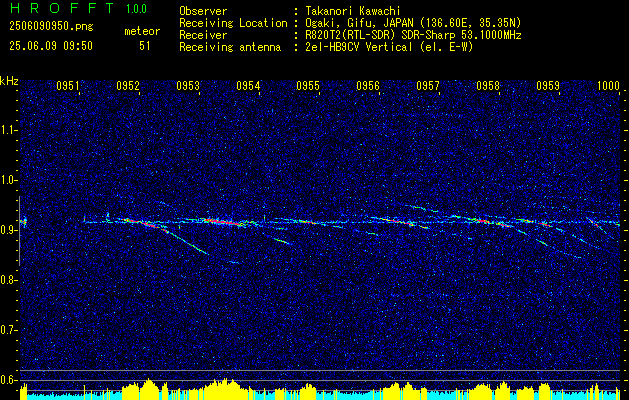
Task: Click the meteor label
Action: [142, 31]
